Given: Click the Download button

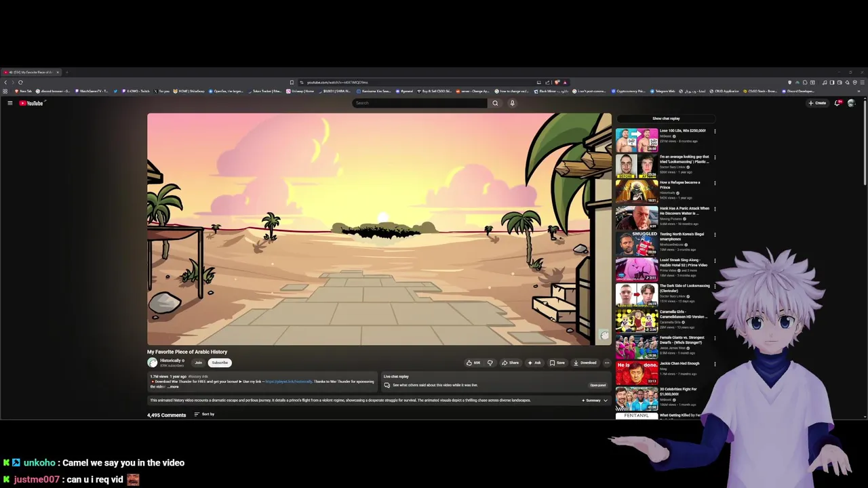Looking at the screenshot, I should pos(584,363).
